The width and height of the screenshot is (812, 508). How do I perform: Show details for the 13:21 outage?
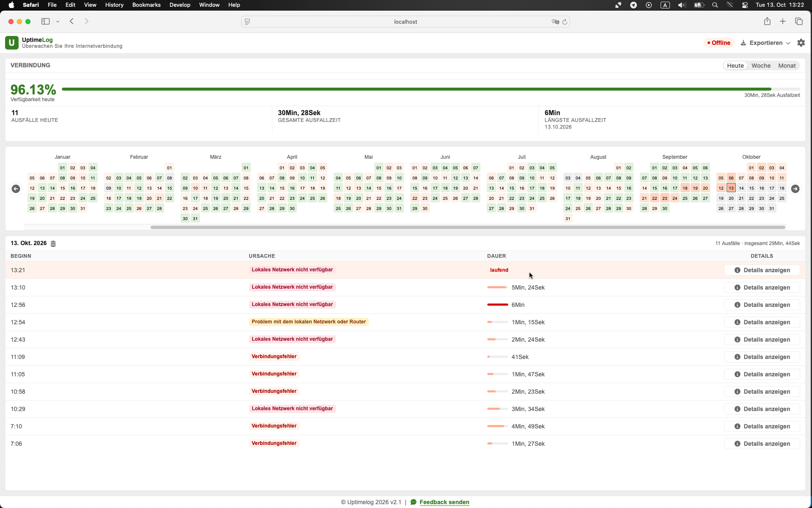[762, 270]
